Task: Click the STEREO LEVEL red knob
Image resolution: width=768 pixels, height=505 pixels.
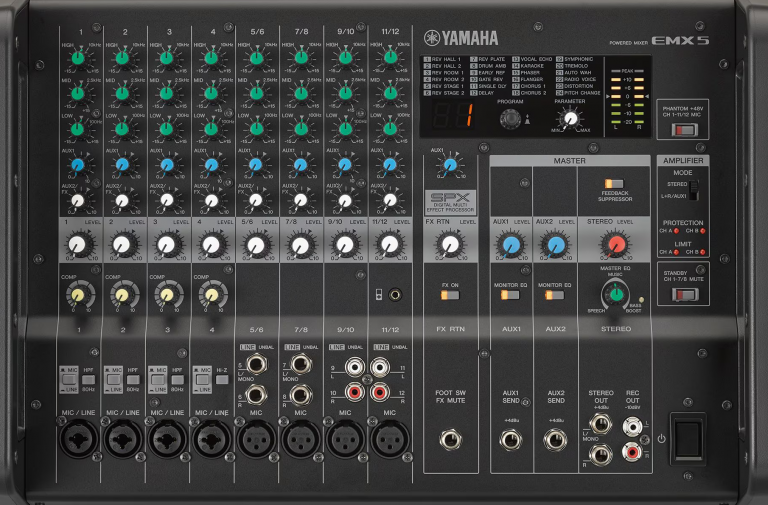Action: tap(616, 244)
